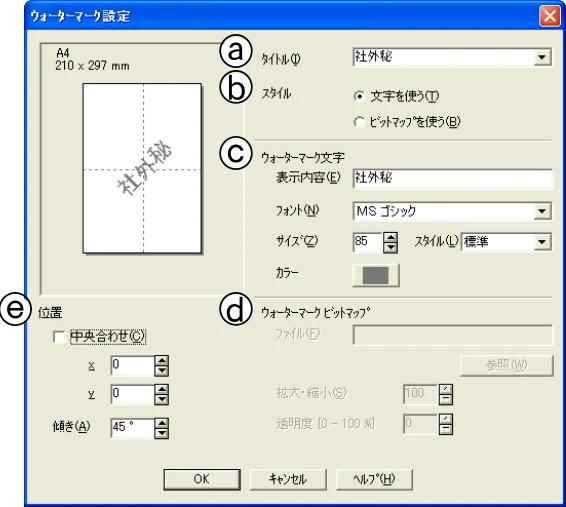Click the 社外秘 title combo field
566x507 pixels.
point(452,57)
